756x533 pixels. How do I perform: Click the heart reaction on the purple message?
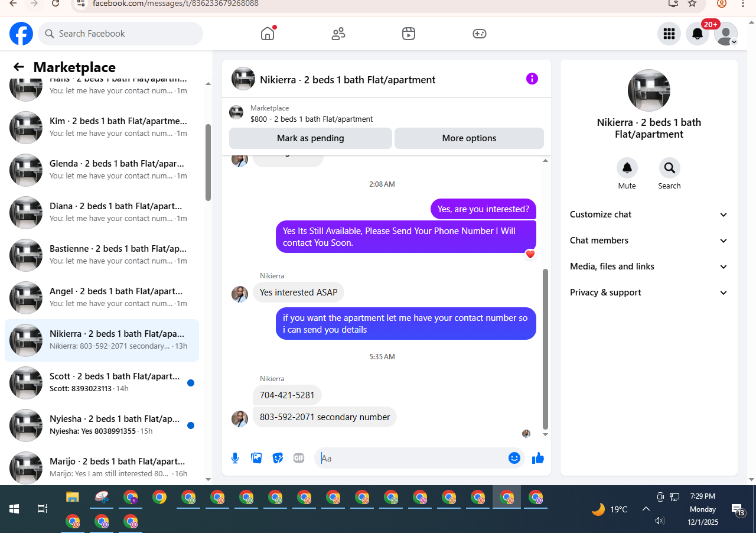point(530,254)
